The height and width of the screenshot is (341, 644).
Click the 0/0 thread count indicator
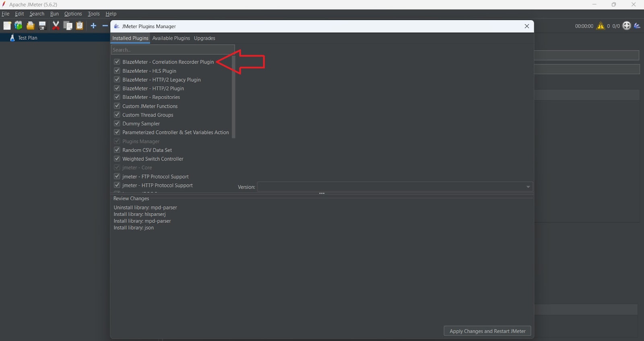click(x=616, y=26)
